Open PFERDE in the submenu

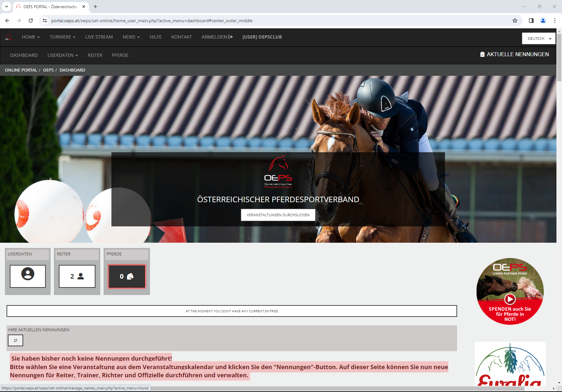[x=120, y=55]
